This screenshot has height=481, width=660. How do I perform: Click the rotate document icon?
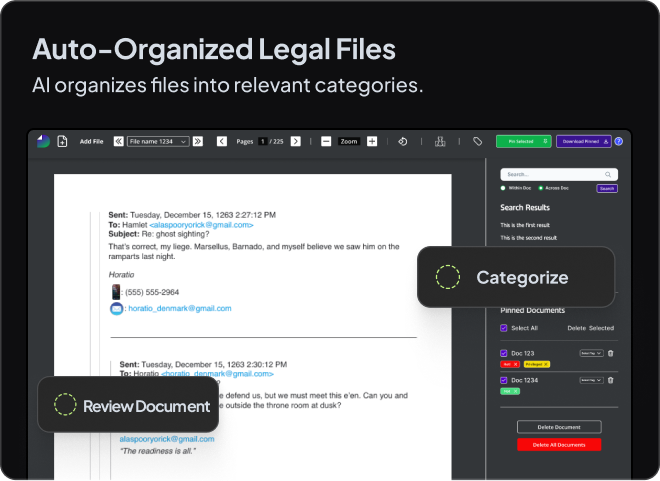402,142
